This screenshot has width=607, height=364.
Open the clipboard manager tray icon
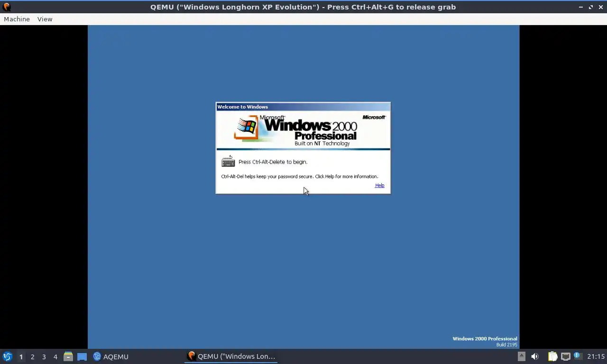tap(552, 356)
